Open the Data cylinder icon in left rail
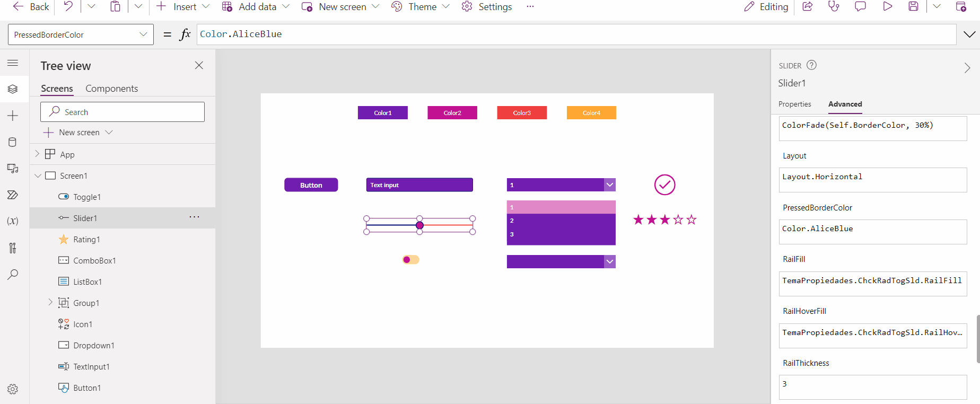The height and width of the screenshot is (404, 980). click(x=13, y=142)
